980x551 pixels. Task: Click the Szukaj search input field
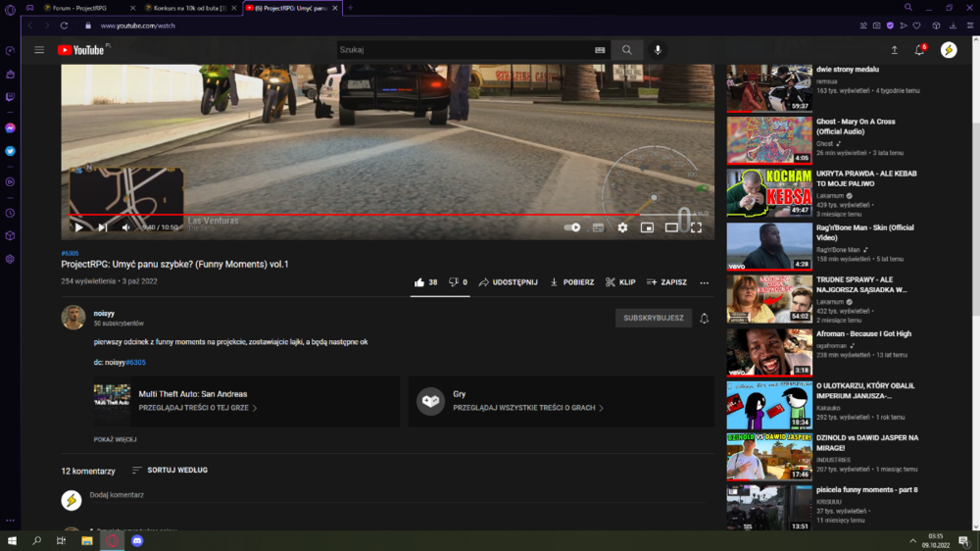(464, 50)
